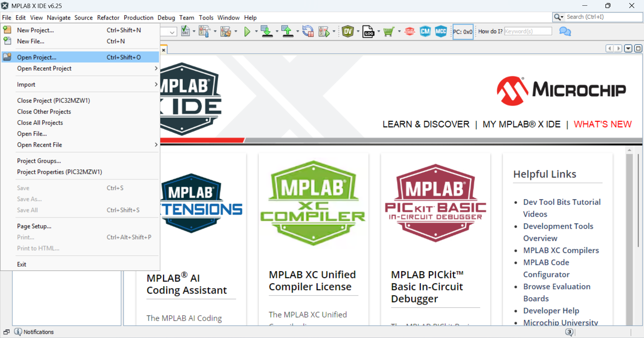644x338 pixels.
Task: Open the Production menu
Action: (x=139, y=17)
